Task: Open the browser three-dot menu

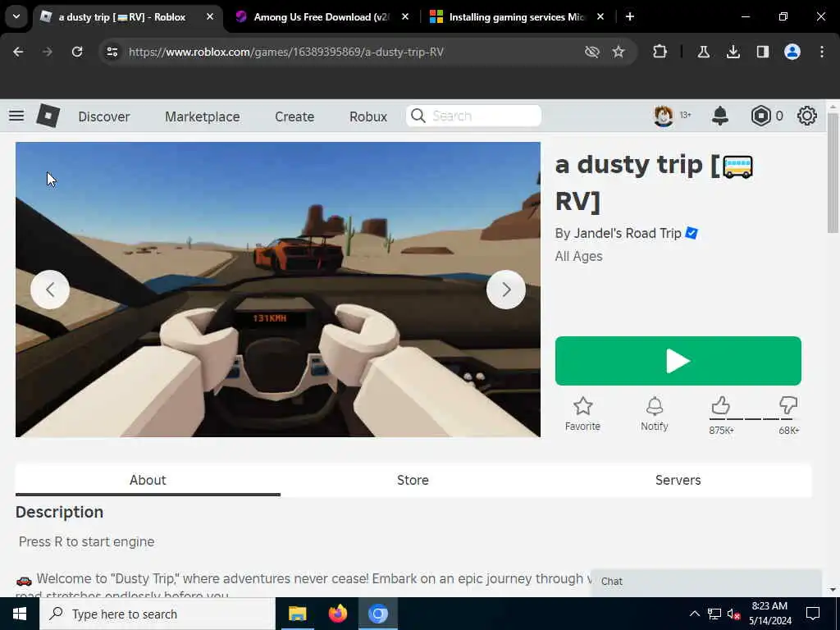Action: pyautogui.click(x=822, y=52)
